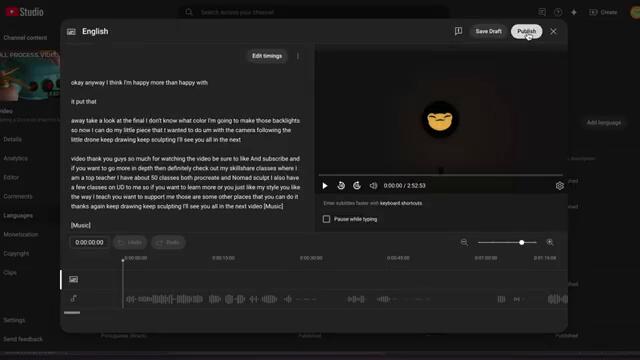Click the captions icon beside English title

click(71, 32)
